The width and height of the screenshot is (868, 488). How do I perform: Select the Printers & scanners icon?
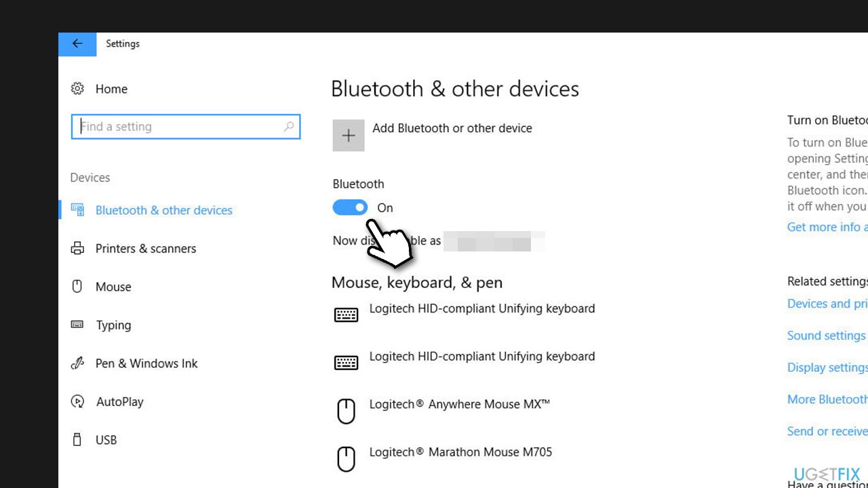[x=77, y=248]
